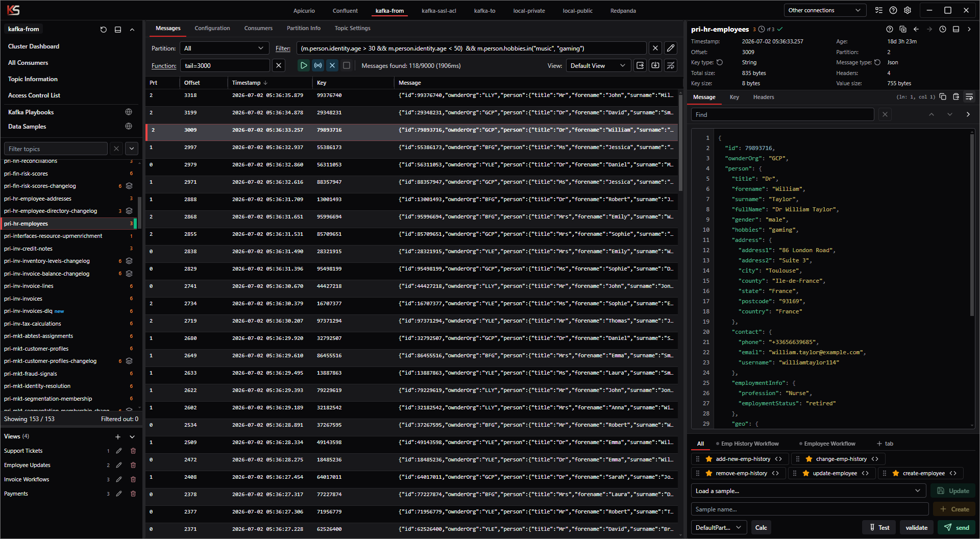This screenshot has height=539, width=980.
Task: Toggle favorite star on add-new-emp-history
Action: point(709,459)
